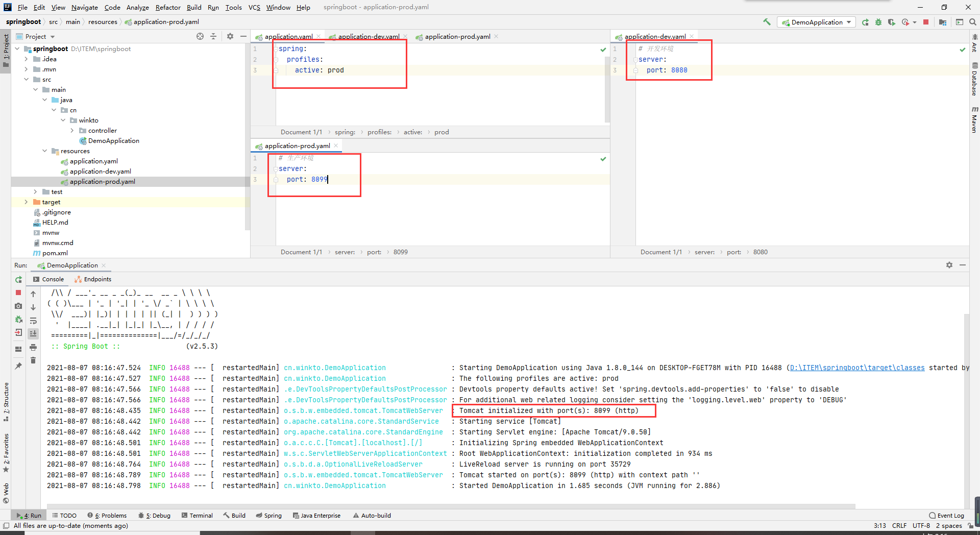Expand the controller package
Screen dimensions: 980x535
(72, 131)
